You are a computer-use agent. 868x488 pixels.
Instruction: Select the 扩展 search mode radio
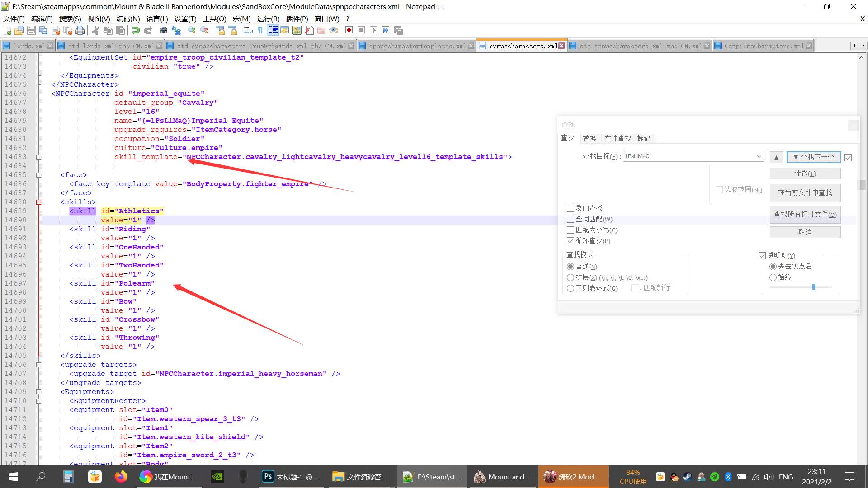coord(571,277)
